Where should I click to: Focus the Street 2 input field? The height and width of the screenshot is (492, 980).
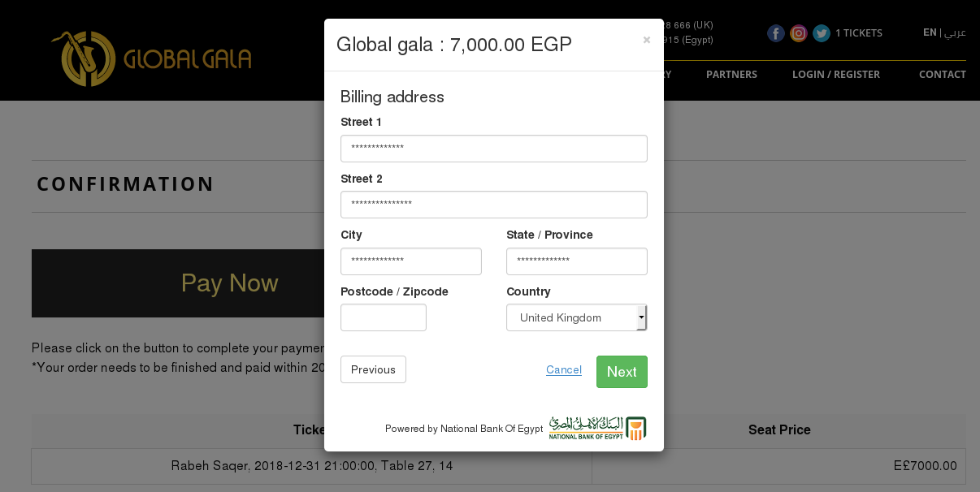(494, 205)
